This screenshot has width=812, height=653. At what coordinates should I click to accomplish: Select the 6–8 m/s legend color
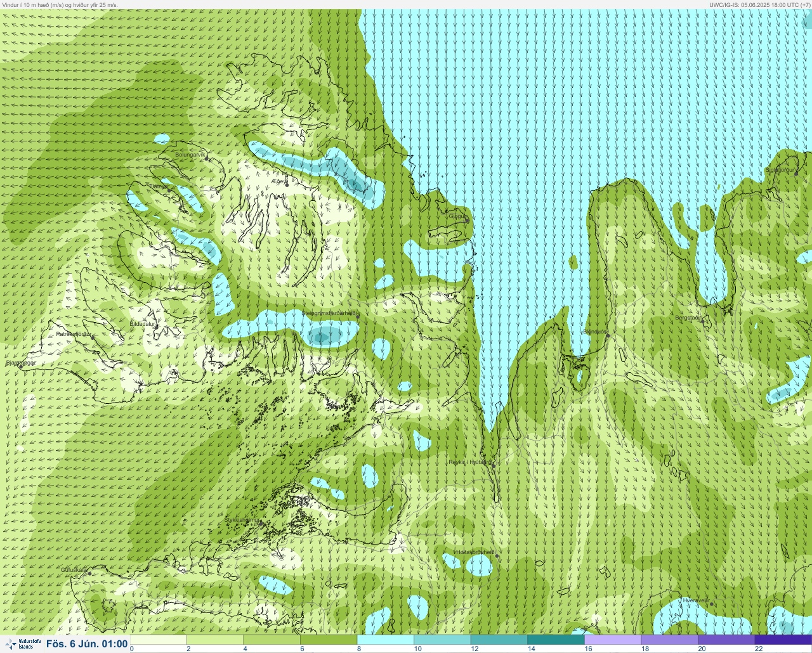point(329,640)
